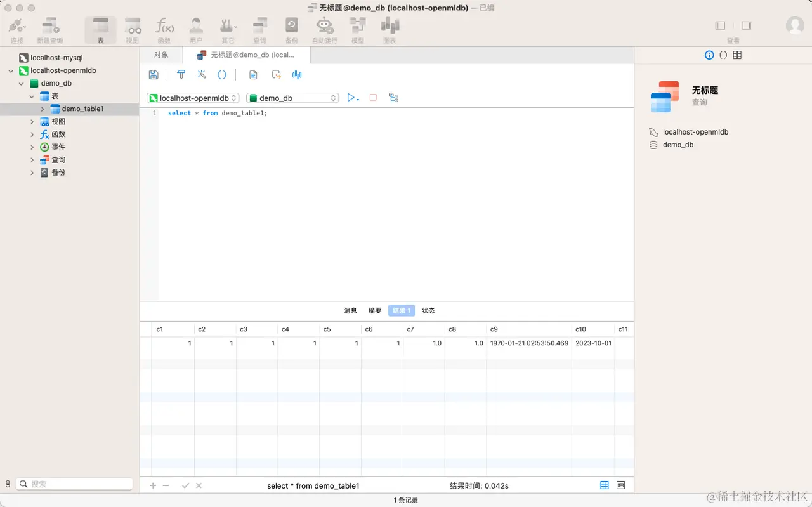Discard changes with the X button in results footer
Viewport: 812px width, 507px height.
coord(199,485)
